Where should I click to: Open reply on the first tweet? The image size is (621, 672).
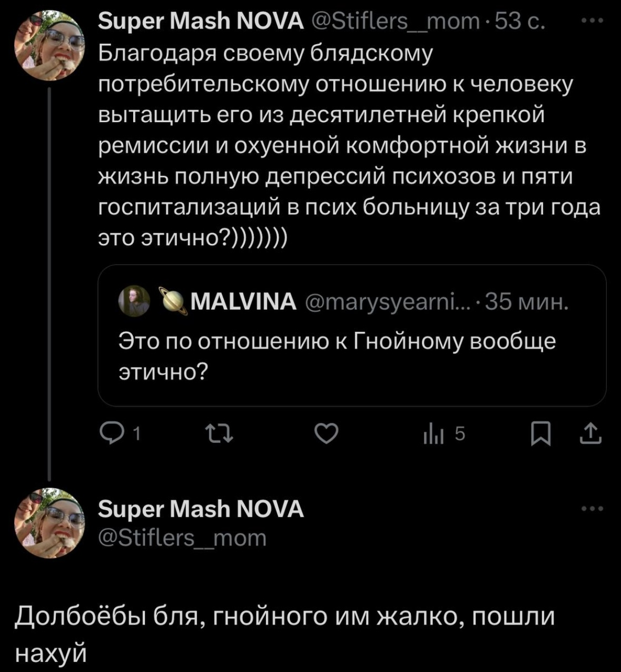[x=120, y=434]
